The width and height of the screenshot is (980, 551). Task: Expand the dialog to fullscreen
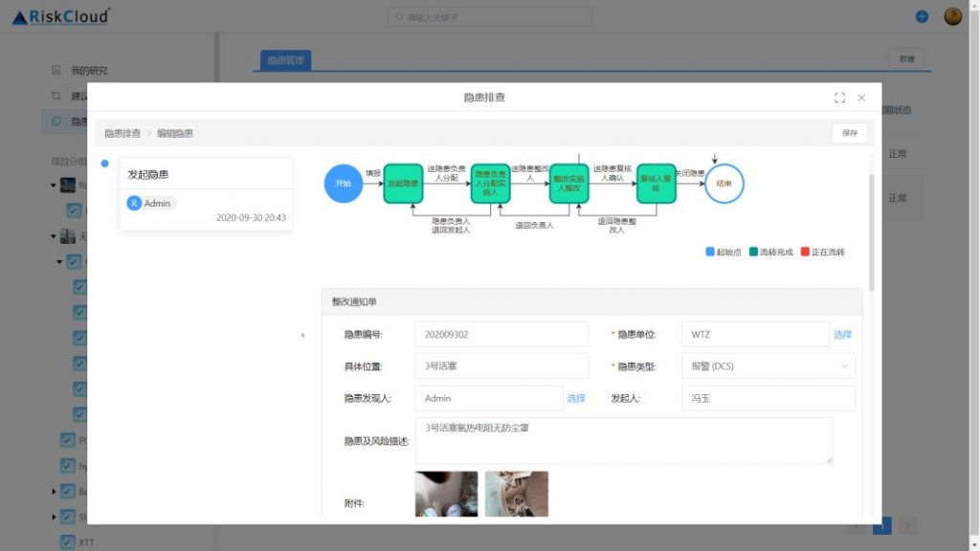coord(839,98)
